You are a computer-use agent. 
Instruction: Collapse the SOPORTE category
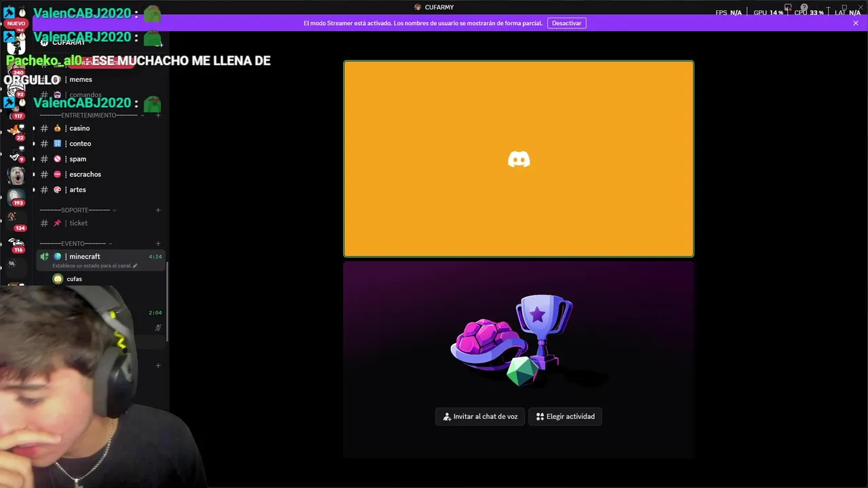77,210
